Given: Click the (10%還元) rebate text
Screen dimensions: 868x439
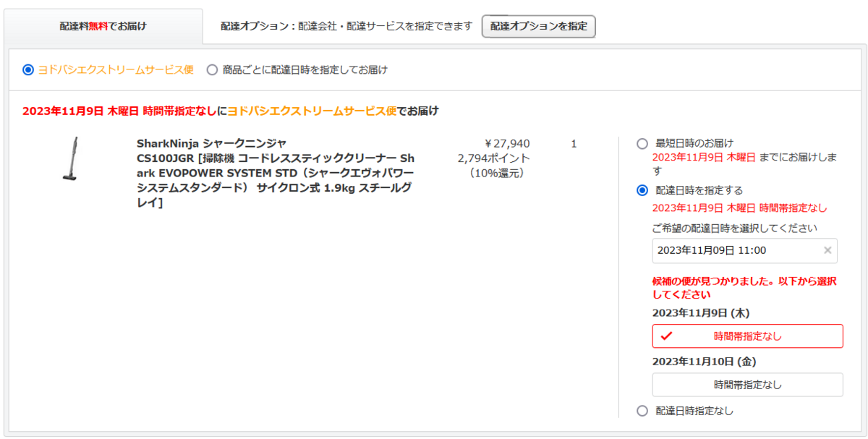Looking at the screenshot, I should [x=496, y=174].
